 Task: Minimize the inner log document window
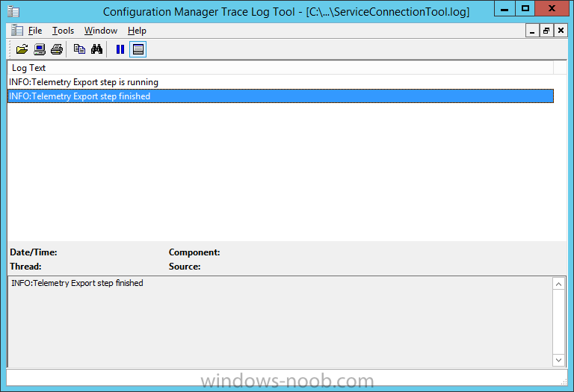pyautogui.click(x=532, y=31)
